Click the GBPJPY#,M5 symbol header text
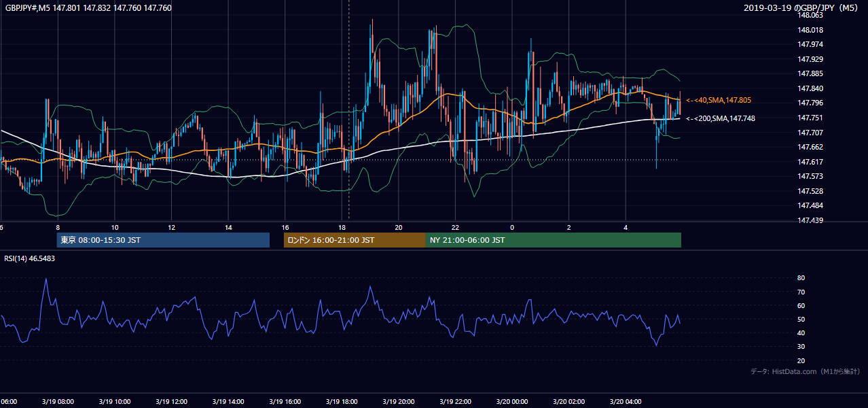This screenshot has height=408, width=868. coord(88,8)
